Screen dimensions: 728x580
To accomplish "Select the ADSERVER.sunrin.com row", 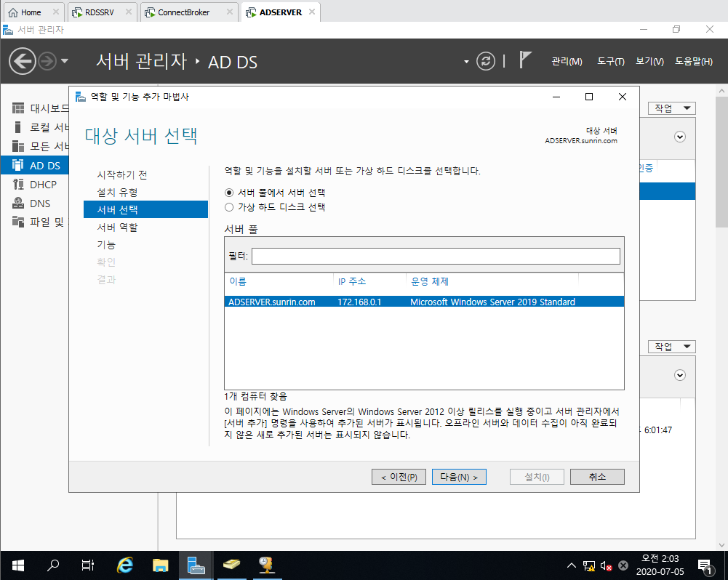I will (424, 302).
